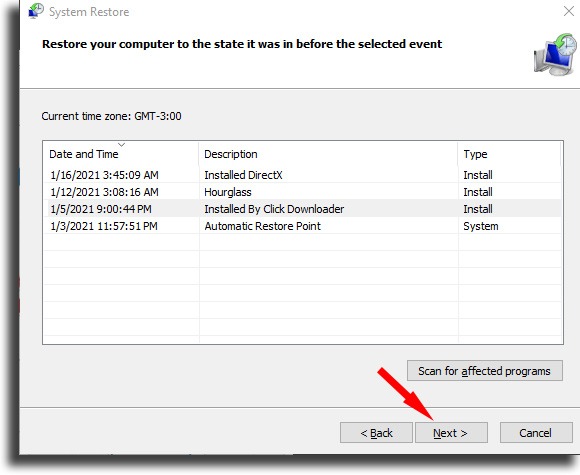Select the Installed DirectX restore point
Screen dimensions: 580x475
pyautogui.click(x=302, y=175)
